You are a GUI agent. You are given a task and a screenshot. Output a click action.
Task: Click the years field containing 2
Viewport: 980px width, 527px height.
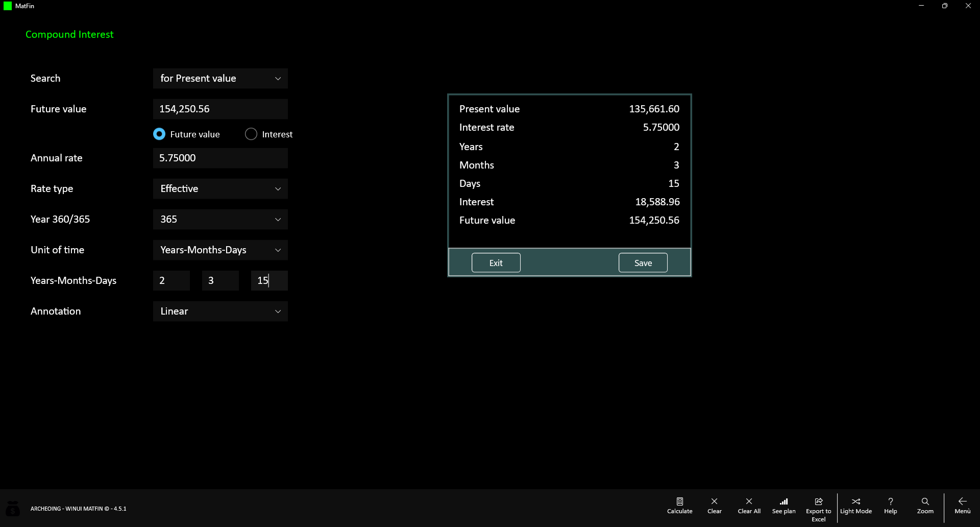[x=171, y=280]
